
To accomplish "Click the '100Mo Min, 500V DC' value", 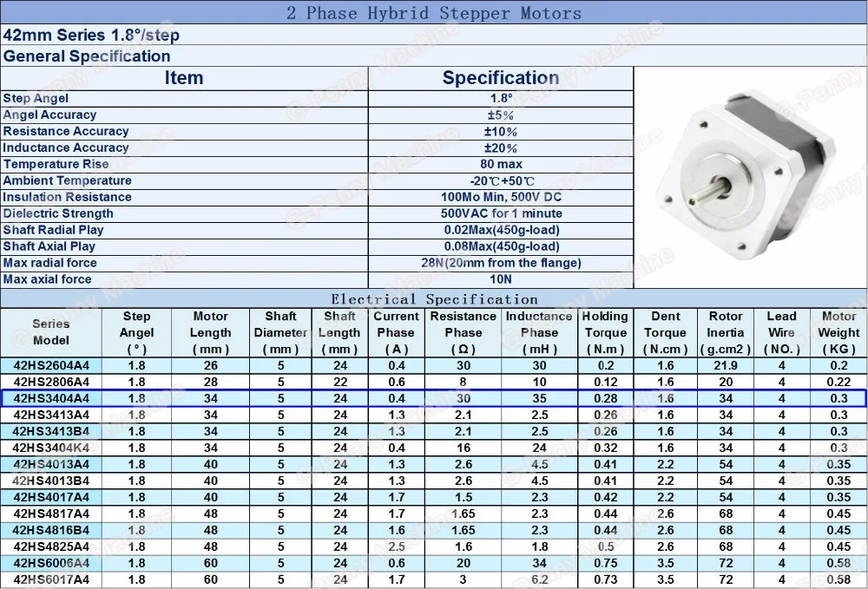I will pyautogui.click(x=501, y=197).
